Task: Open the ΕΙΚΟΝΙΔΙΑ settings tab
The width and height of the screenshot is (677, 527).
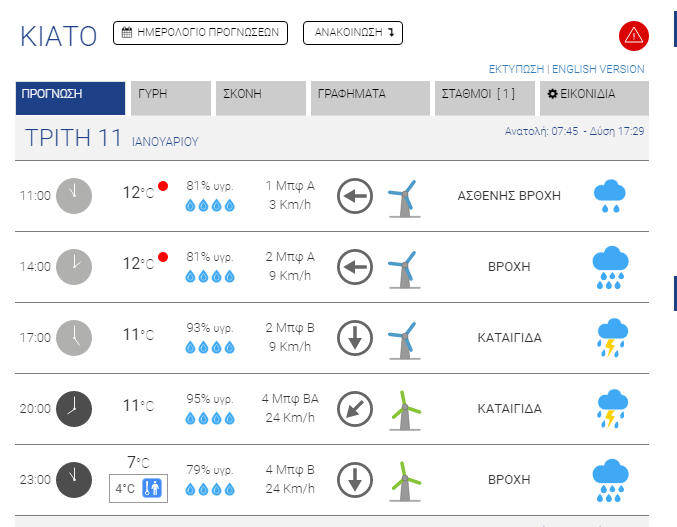Action: tap(594, 98)
